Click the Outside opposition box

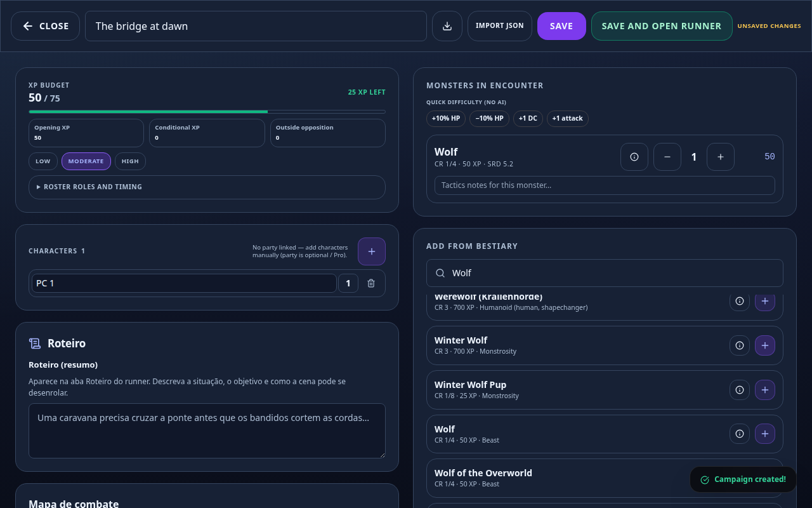click(x=328, y=133)
